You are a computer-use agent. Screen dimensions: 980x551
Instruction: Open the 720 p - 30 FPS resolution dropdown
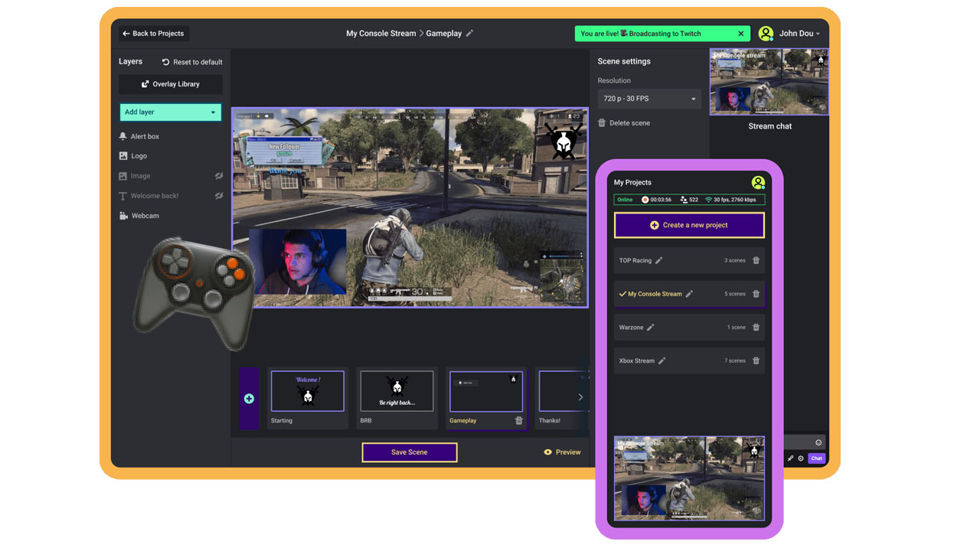[x=649, y=99]
